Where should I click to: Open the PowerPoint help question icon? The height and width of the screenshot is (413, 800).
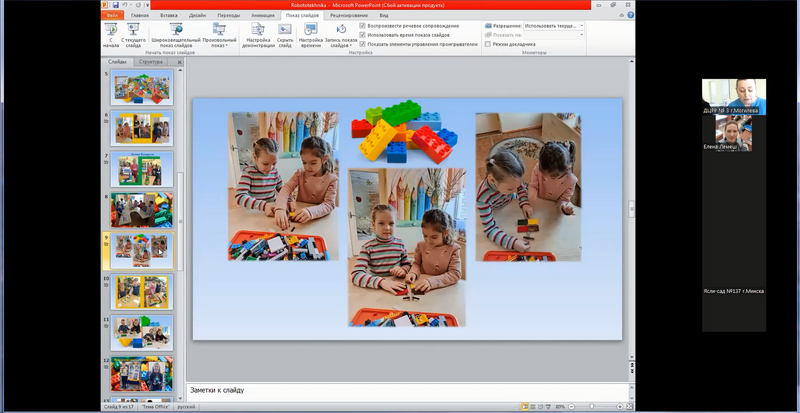(631, 15)
